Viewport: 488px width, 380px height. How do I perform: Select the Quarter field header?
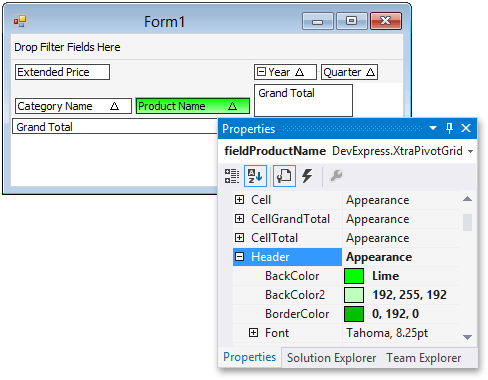(x=349, y=72)
